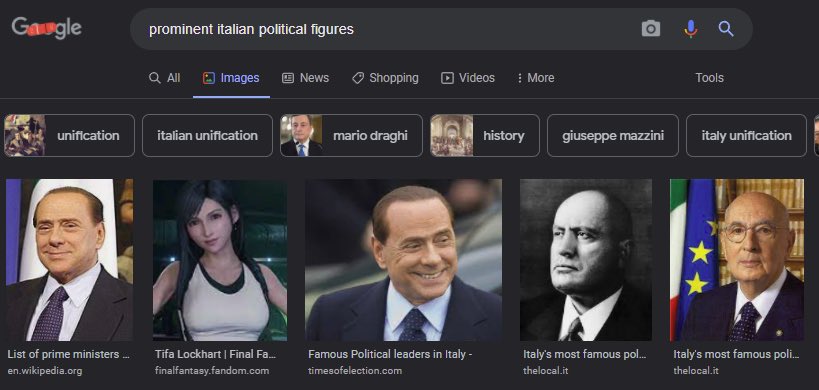The width and height of the screenshot is (819, 390).
Task: Click the magnifying glass search button
Action: [x=726, y=29]
